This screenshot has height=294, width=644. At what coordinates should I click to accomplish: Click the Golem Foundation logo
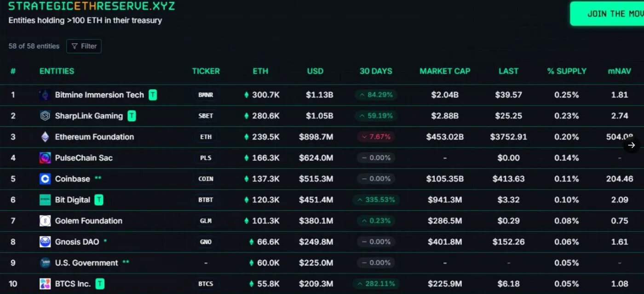45,220
